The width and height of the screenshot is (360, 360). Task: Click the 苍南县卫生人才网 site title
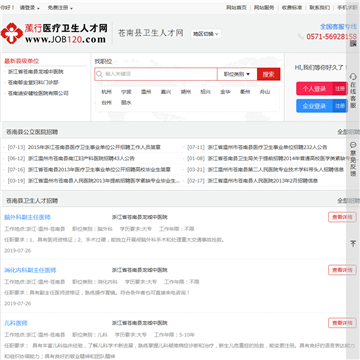click(x=151, y=33)
